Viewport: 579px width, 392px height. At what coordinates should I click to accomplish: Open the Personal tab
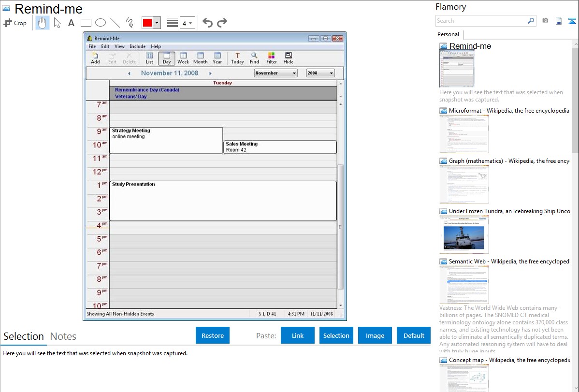pos(449,34)
